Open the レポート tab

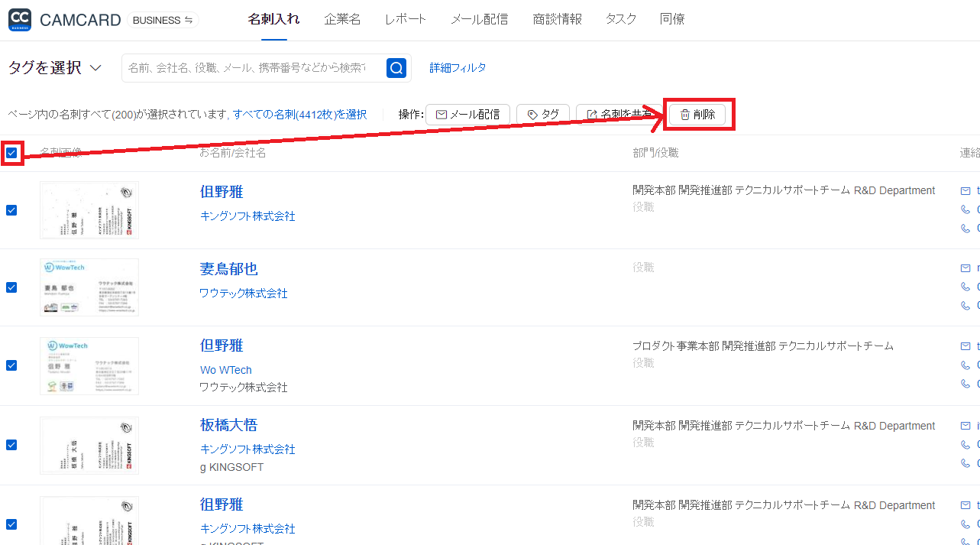pyautogui.click(x=406, y=20)
